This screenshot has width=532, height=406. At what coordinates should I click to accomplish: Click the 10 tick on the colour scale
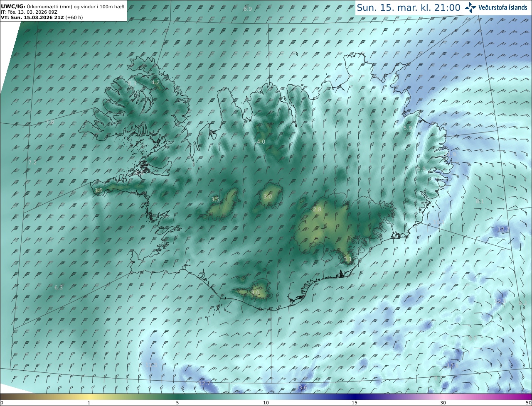tap(266, 403)
